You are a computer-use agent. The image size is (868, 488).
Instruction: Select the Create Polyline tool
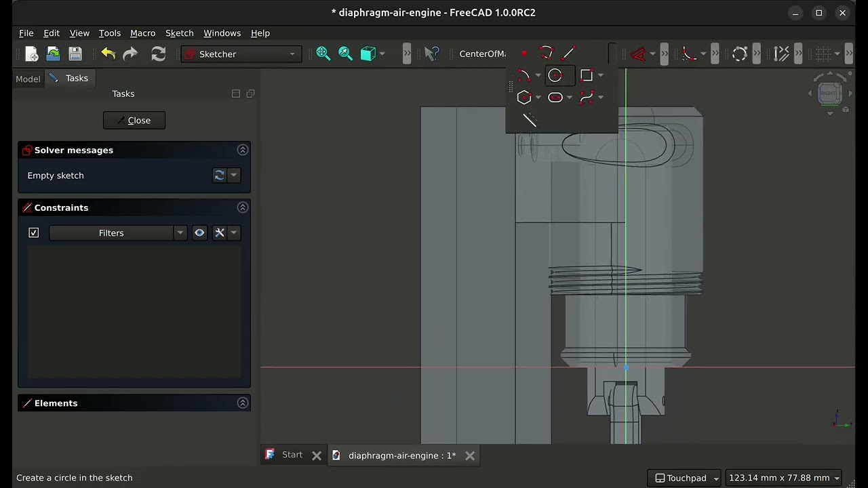pyautogui.click(x=546, y=54)
